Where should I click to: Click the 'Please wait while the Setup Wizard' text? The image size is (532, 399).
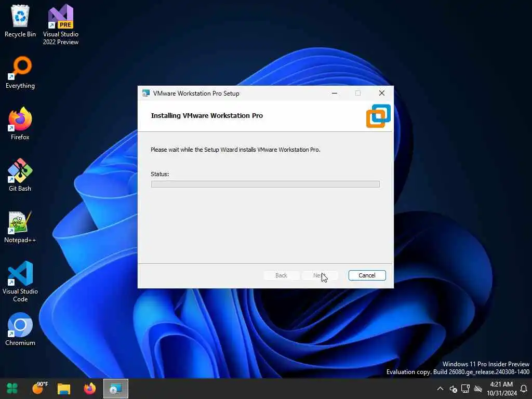point(235,150)
